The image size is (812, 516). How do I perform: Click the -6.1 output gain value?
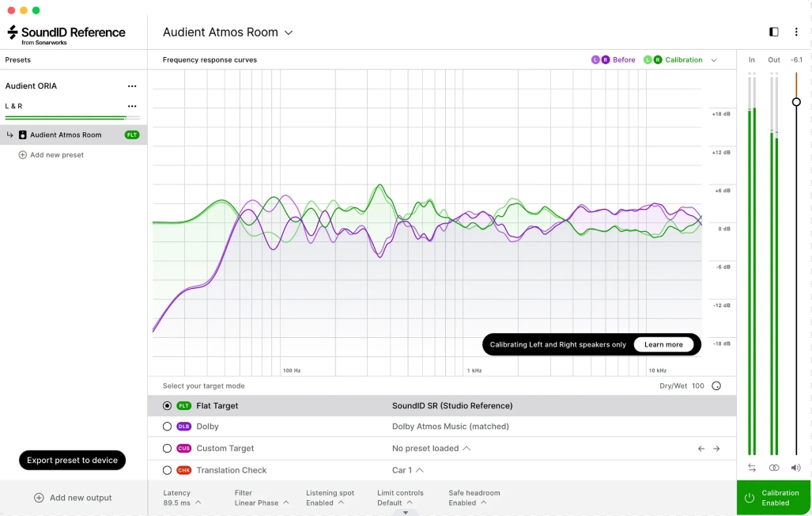[796, 60]
